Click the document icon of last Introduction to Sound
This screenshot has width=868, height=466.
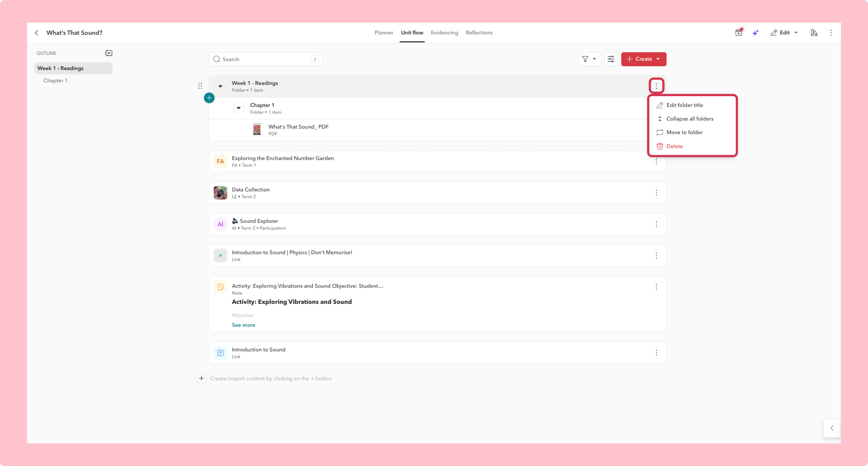coord(220,353)
